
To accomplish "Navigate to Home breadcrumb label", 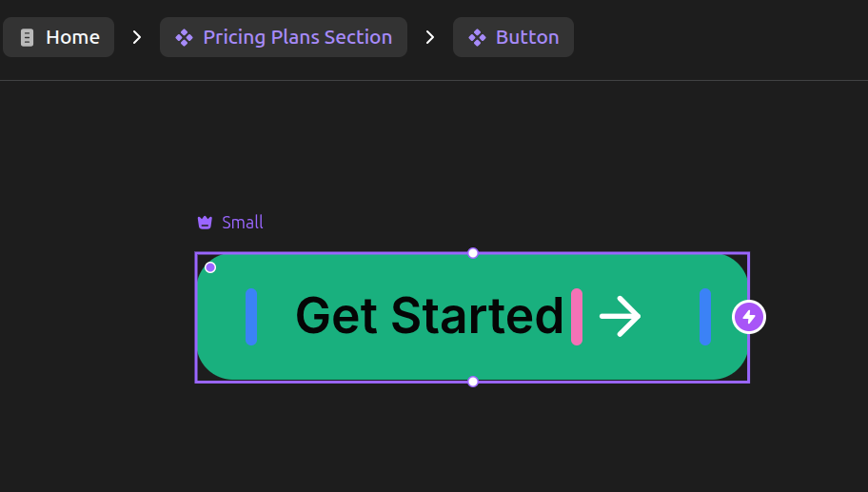I will coord(72,37).
